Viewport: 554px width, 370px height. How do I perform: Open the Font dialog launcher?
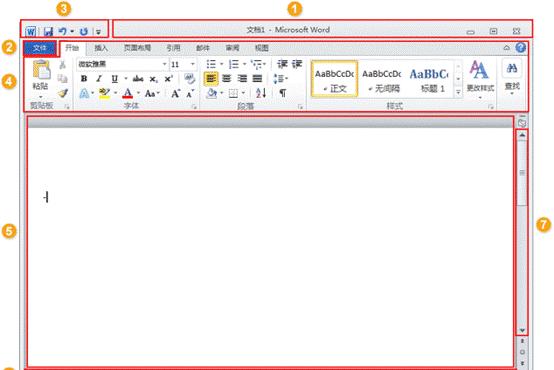click(x=194, y=106)
